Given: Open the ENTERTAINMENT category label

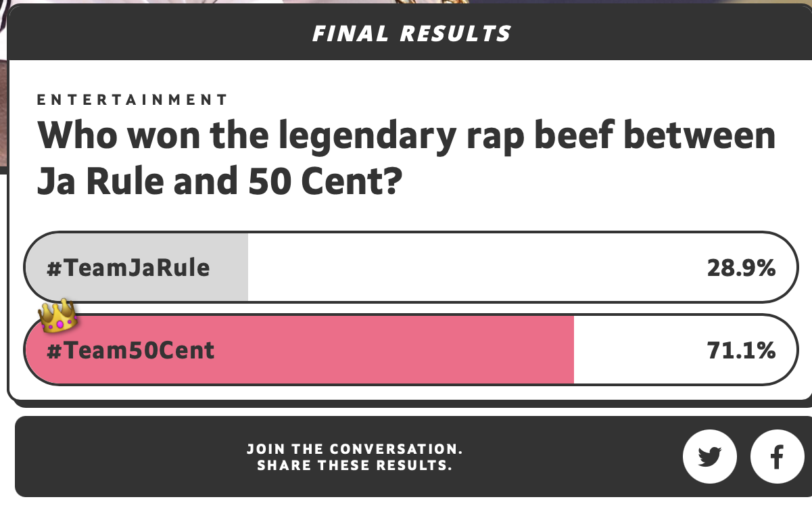Looking at the screenshot, I should [x=133, y=100].
